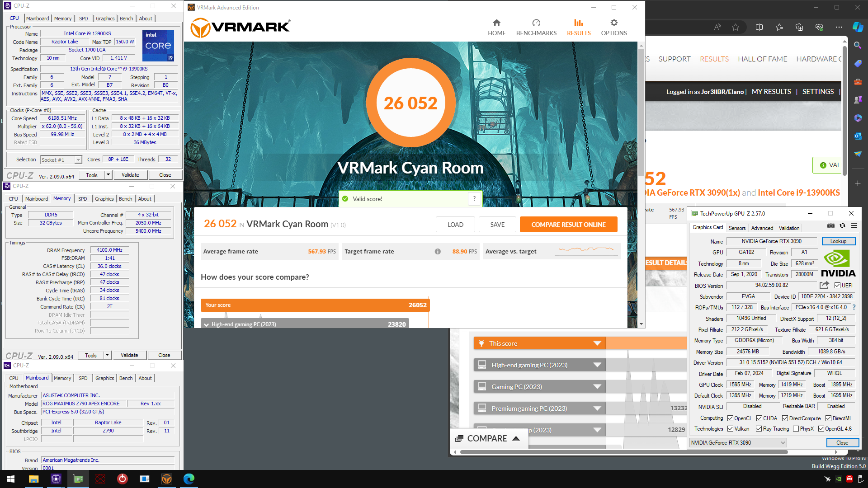Click Edge read aloud icon

coord(717,27)
